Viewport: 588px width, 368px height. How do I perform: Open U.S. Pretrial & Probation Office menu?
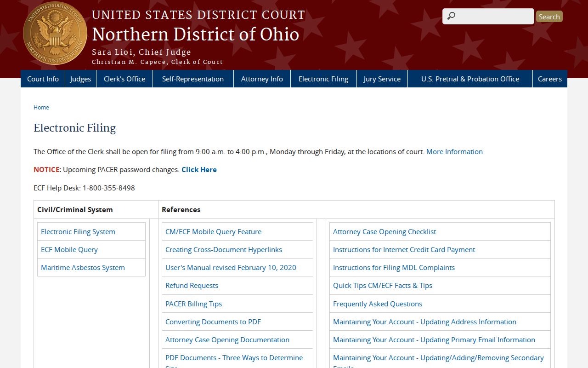point(470,79)
